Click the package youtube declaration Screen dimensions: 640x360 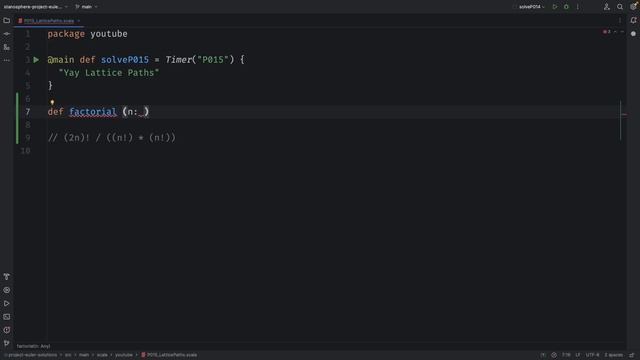(x=87, y=34)
